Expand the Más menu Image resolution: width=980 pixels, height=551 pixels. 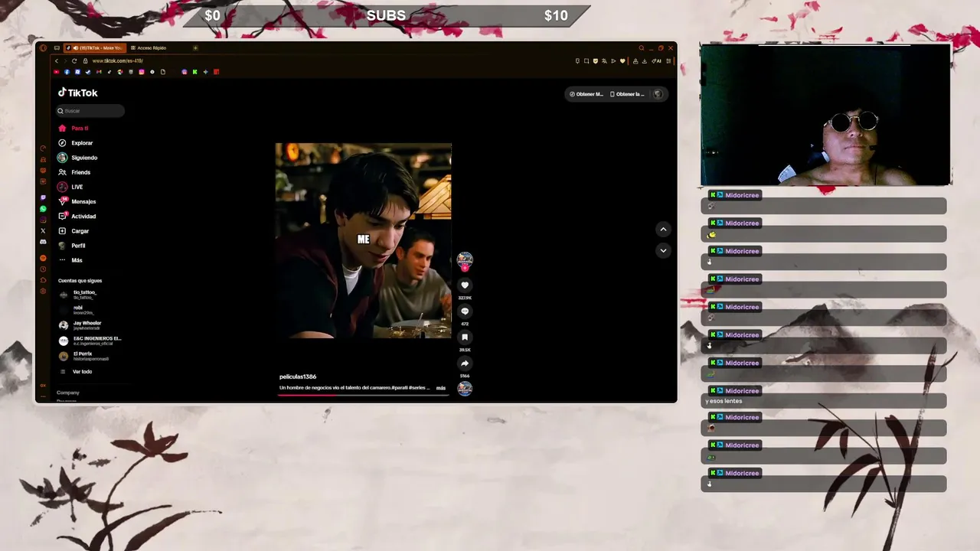(70, 260)
